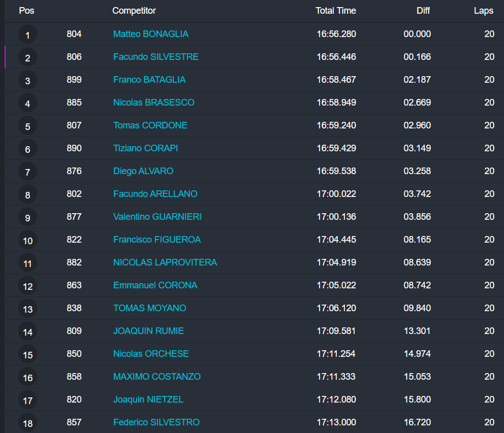Screen dimensions: 504x433
Task: Click the Pos column header
Action: (x=26, y=11)
